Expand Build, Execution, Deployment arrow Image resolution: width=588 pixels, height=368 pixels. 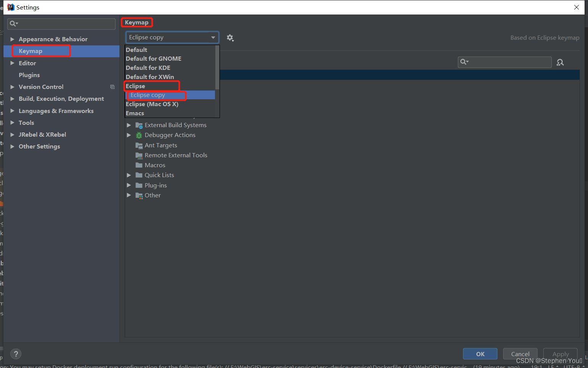tap(12, 99)
